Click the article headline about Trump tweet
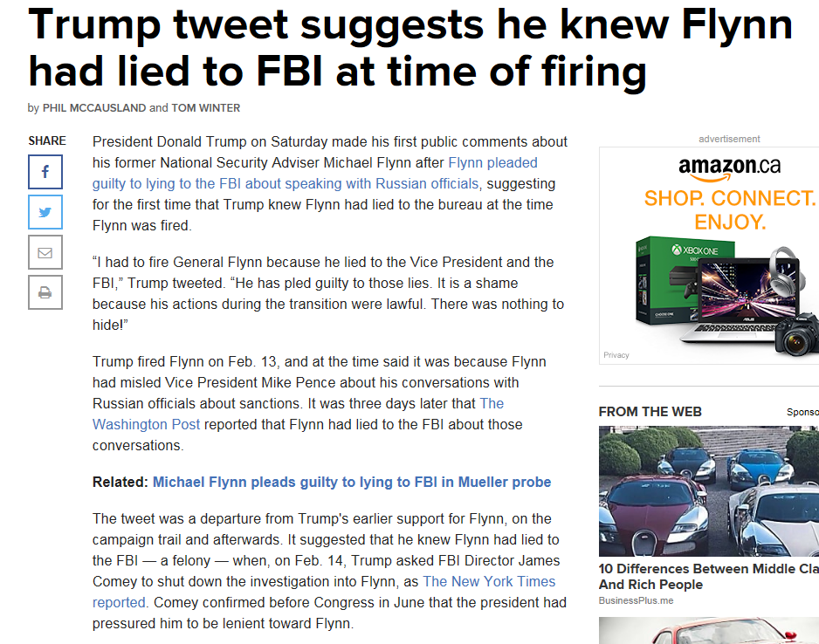Image resolution: width=819 pixels, height=644 pixels. [410, 48]
